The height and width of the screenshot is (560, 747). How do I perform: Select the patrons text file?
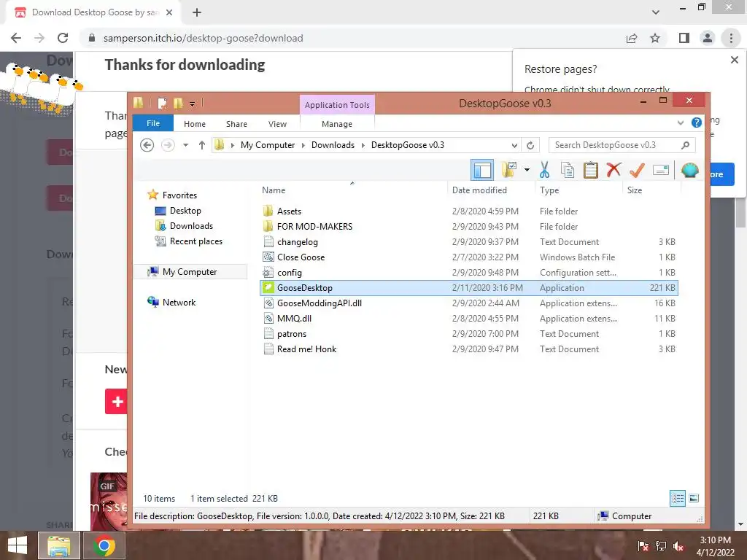[469, 333]
